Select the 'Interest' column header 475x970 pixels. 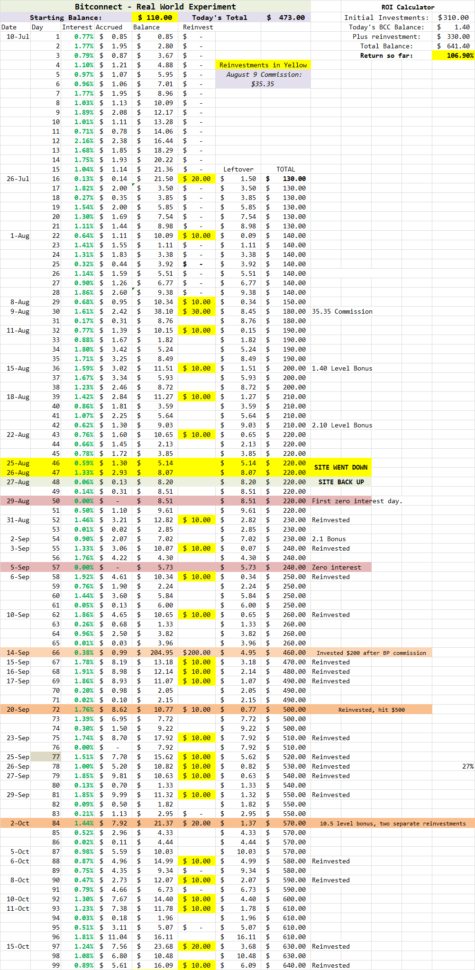(x=78, y=27)
